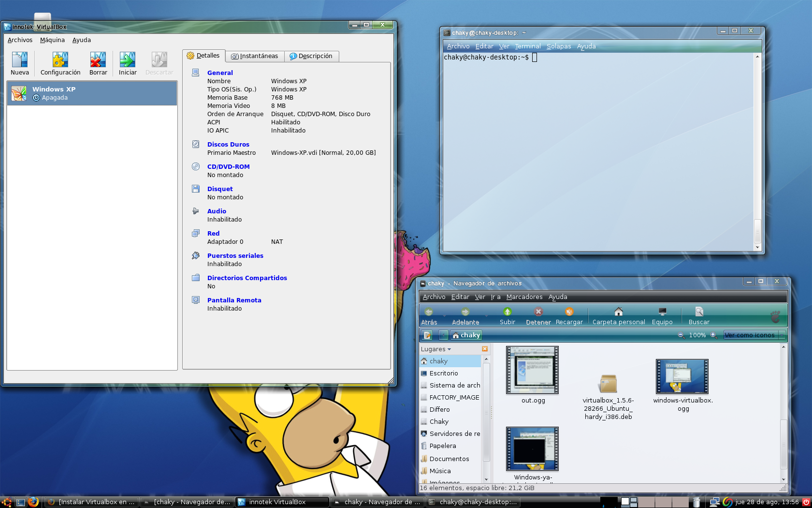Select the windows-virtualbox.ogg thumbnail
Screen dimensions: 812x508
click(682, 376)
